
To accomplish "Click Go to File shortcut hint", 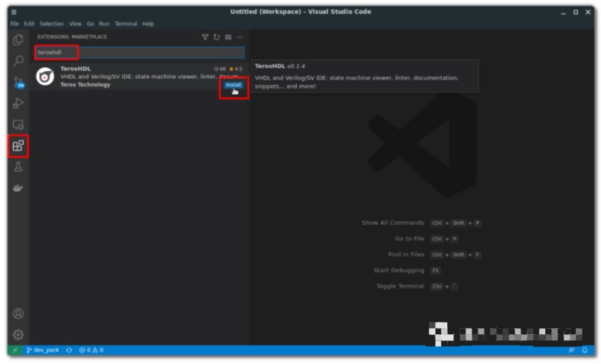I will 426,239.
